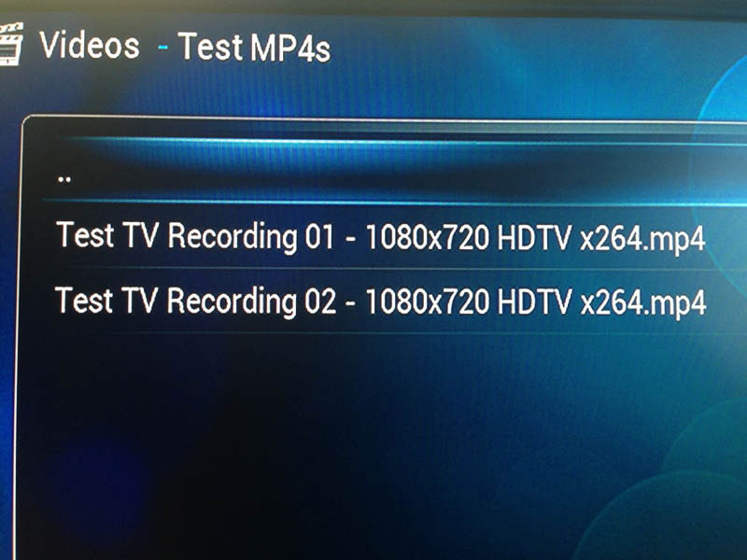Go up via the '..' parent folder entry

pos(64,179)
